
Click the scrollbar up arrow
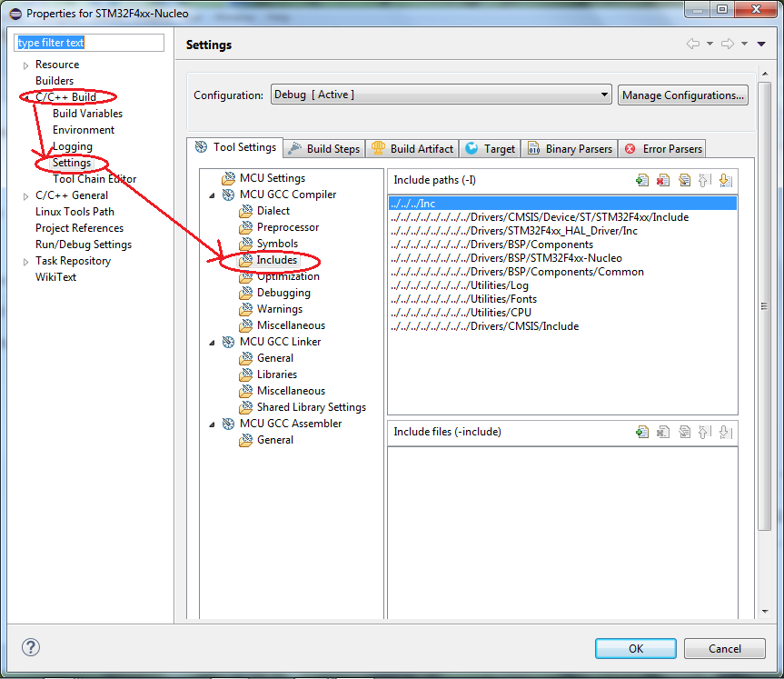[765, 74]
